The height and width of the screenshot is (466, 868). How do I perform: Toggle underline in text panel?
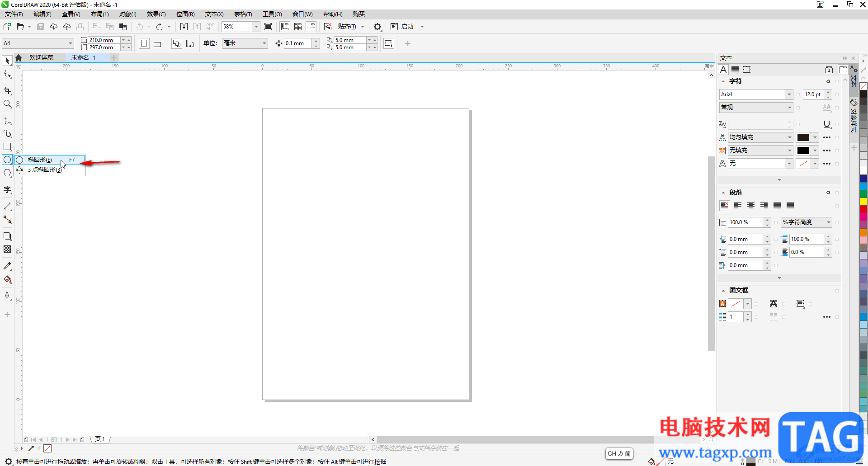(x=827, y=124)
